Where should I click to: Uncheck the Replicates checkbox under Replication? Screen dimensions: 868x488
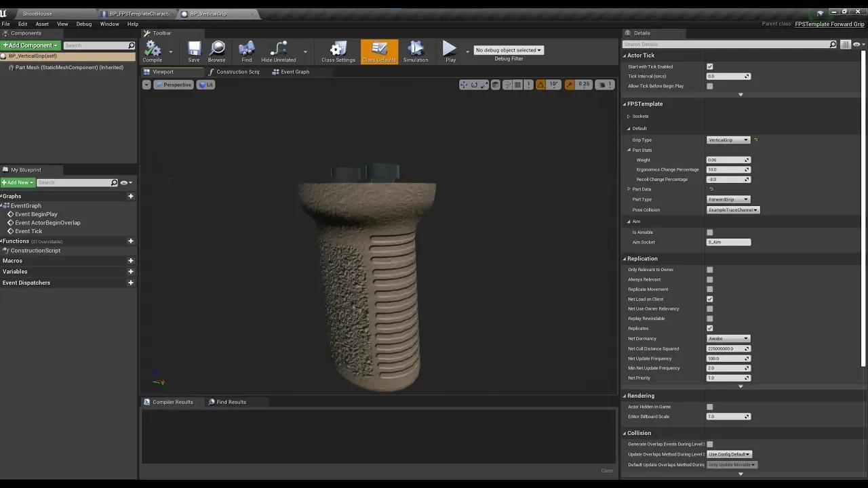(x=709, y=328)
